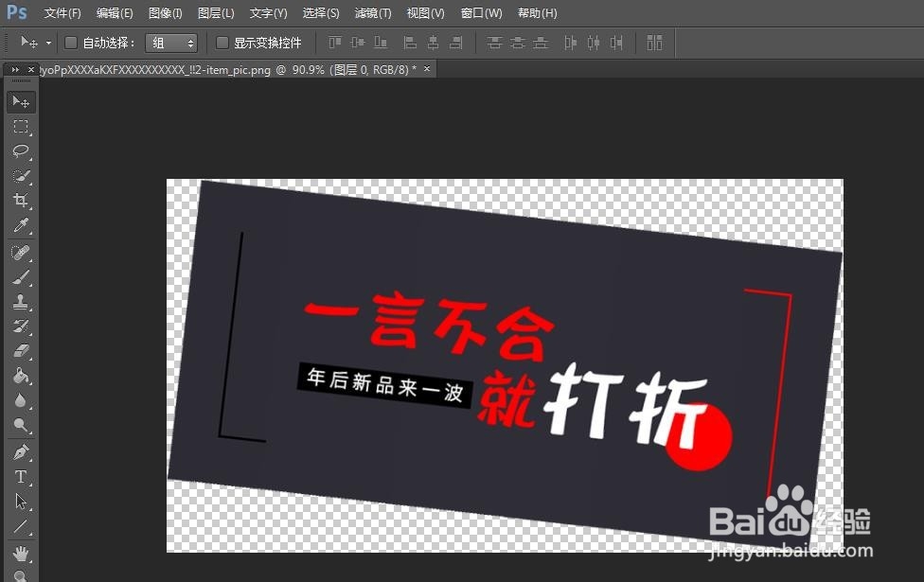The image size is (924, 582).
Task: Toggle the 显示变换控件 checkbox
Action: 222,42
